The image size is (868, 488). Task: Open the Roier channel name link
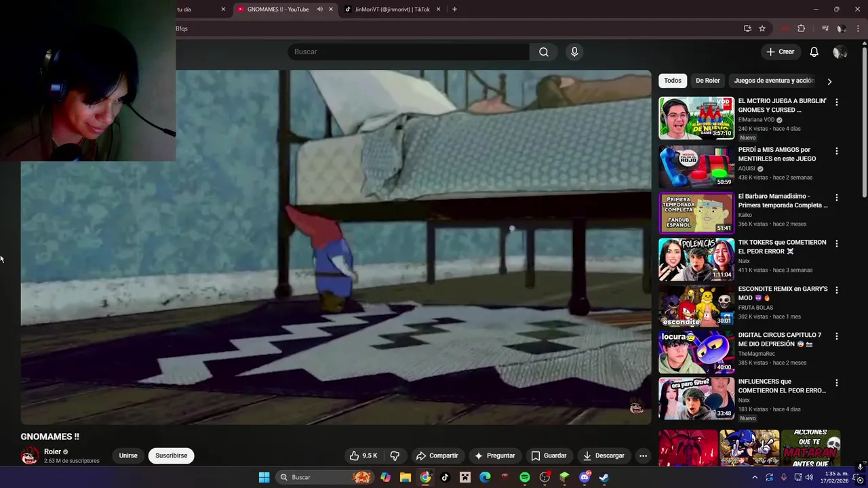(x=52, y=451)
